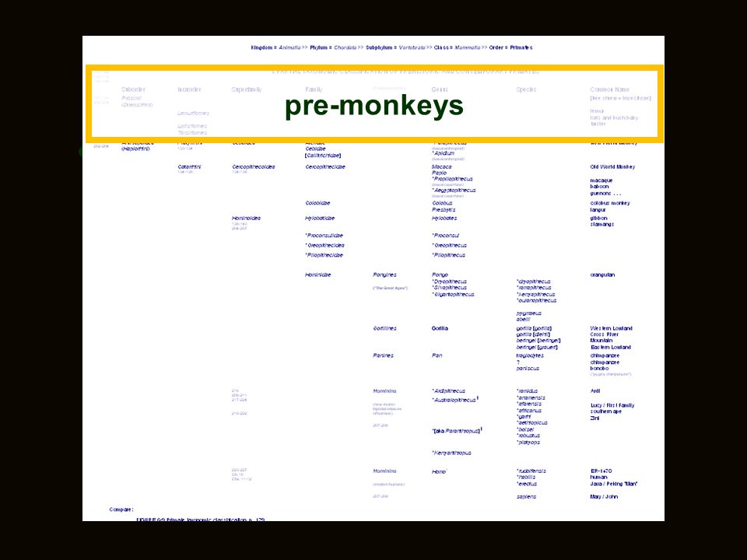Select the species '*rudolfensis'
Viewport: 747px width, 560px height.
[x=531, y=471]
